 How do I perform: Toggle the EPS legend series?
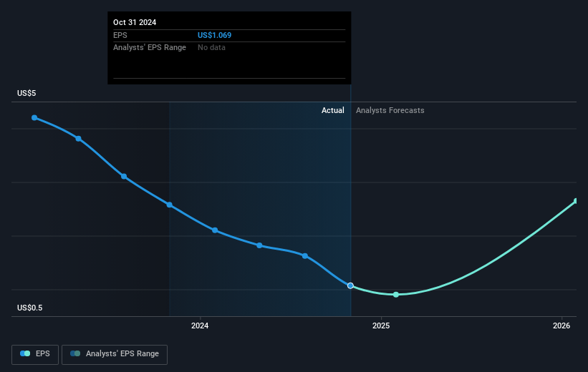pos(35,354)
